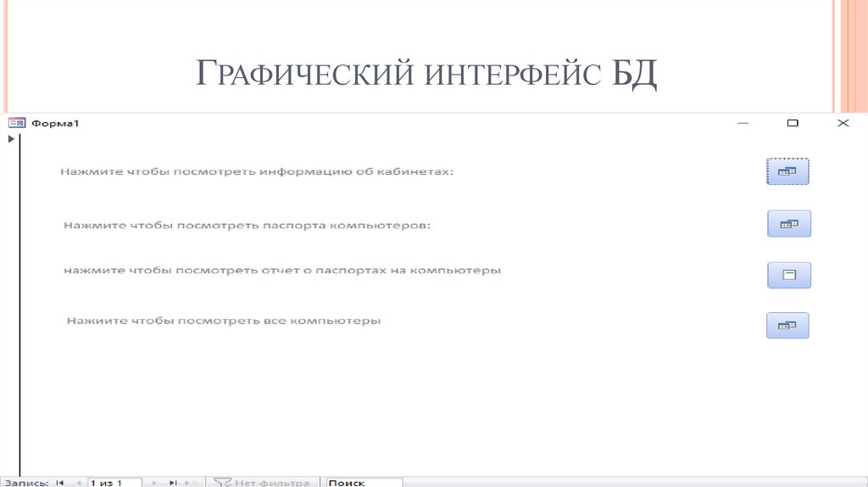The image size is (868, 487).
Task: Click the button to view cabinet information
Action: coord(787,171)
